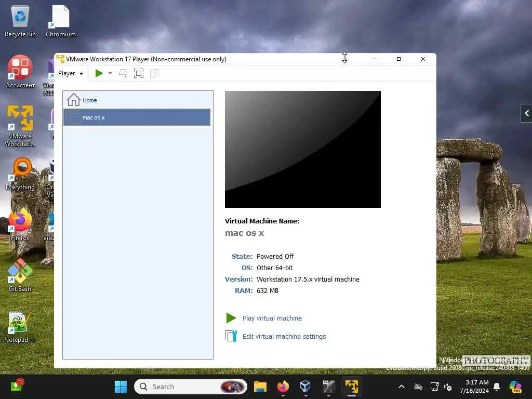
Task: Click the Other 64-bit OS value
Action: (274, 268)
